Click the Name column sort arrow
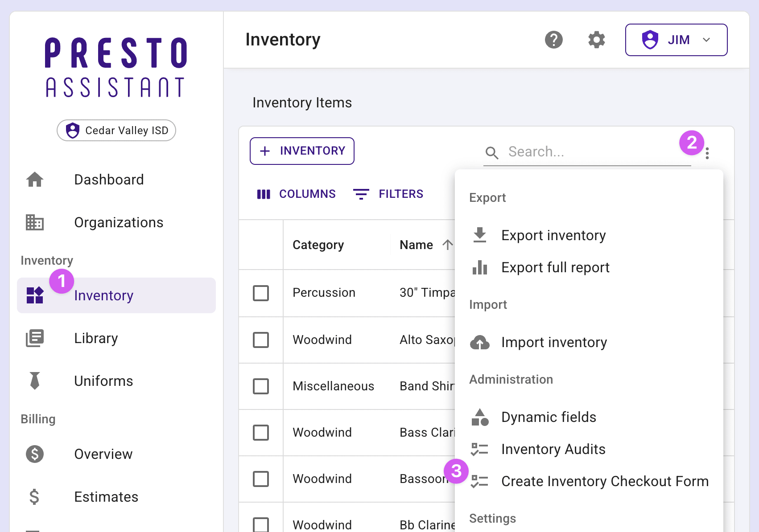Screen dimensions: 759x532 pos(447,245)
